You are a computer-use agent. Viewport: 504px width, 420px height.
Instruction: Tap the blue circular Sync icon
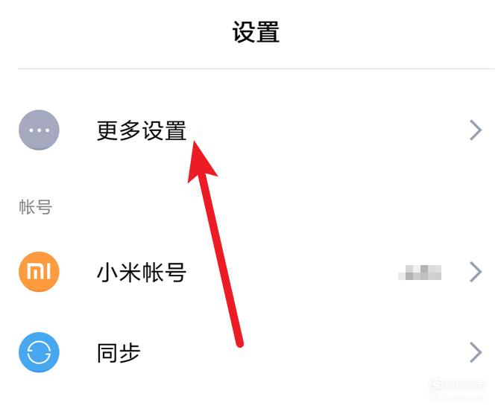pos(39,352)
